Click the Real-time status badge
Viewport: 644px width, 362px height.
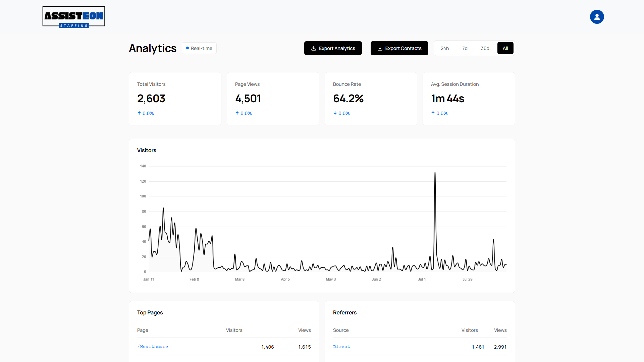[199, 48]
